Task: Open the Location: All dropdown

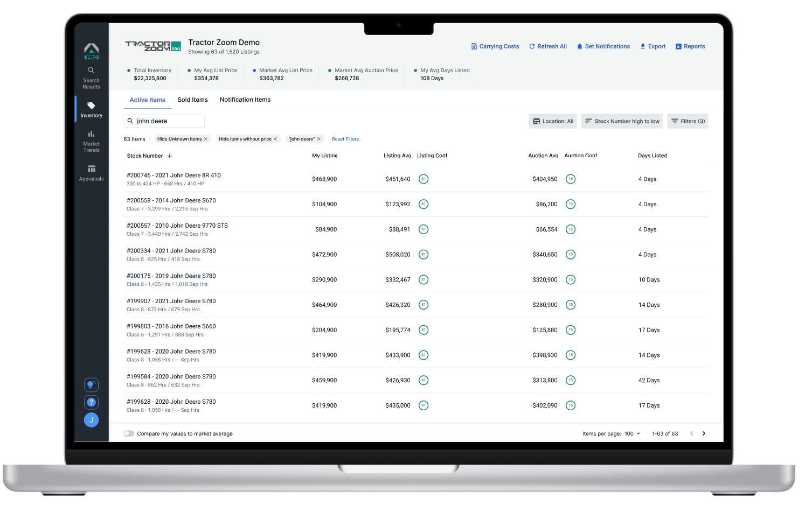Action: [x=553, y=121]
